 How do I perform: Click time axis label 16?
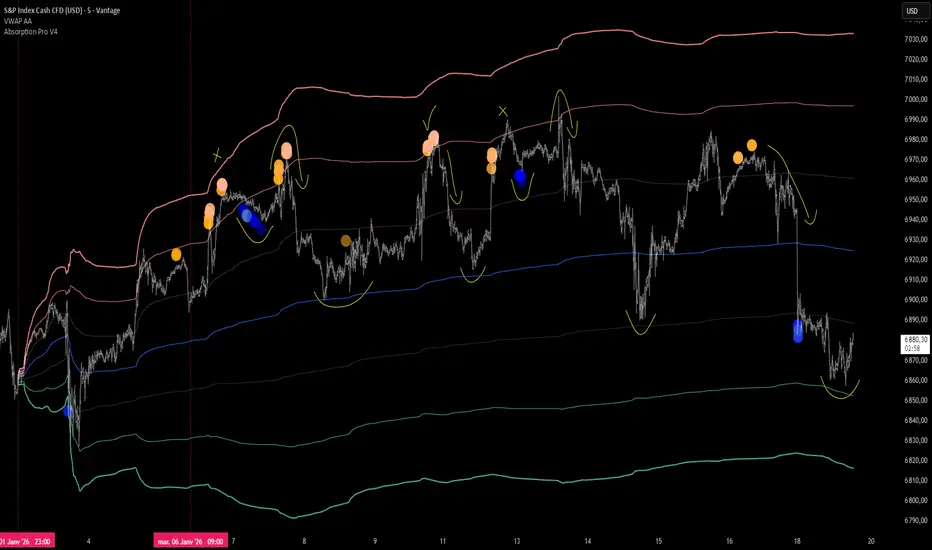click(729, 541)
